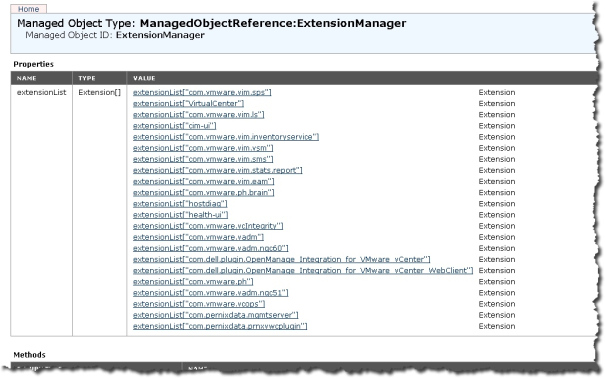The image size is (605, 378).
Task: Open the com.vmware.vadm.ngc60 extension link
Action: click(x=211, y=249)
